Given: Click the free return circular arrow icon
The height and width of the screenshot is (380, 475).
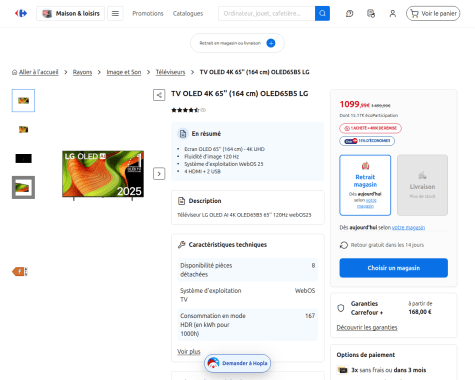Looking at the screenshot, I should (344, 245).
